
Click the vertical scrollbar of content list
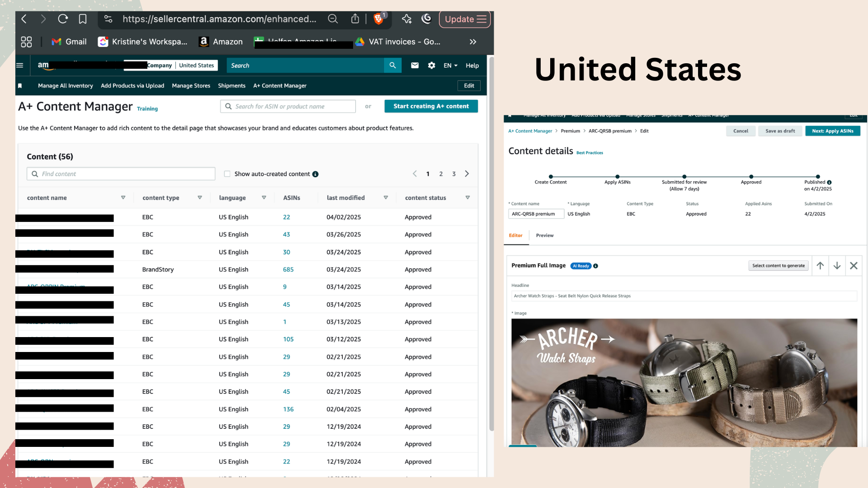click(491, 244)
